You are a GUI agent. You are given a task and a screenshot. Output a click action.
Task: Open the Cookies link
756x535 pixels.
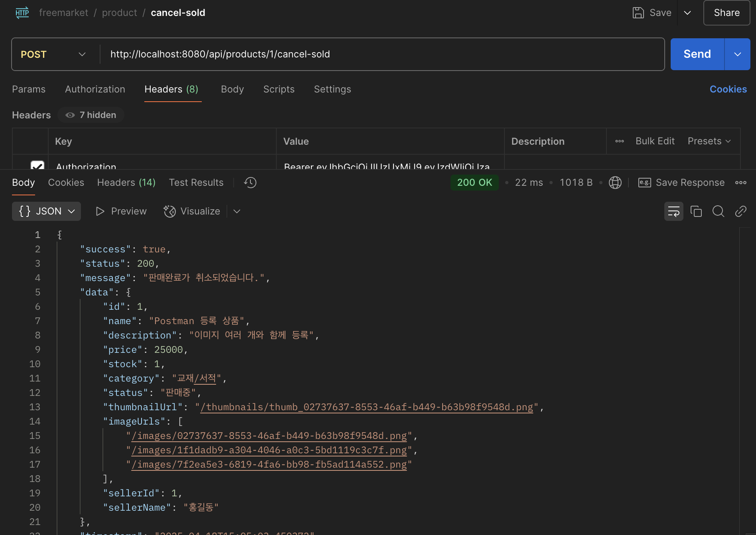(728, 89)
